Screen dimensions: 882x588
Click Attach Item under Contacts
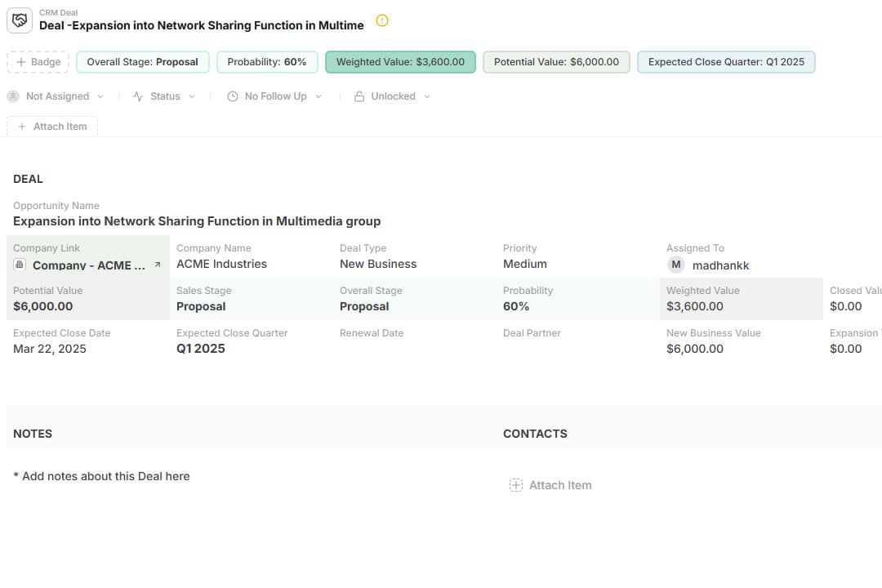pyautogui.click(x=550, y=485)
